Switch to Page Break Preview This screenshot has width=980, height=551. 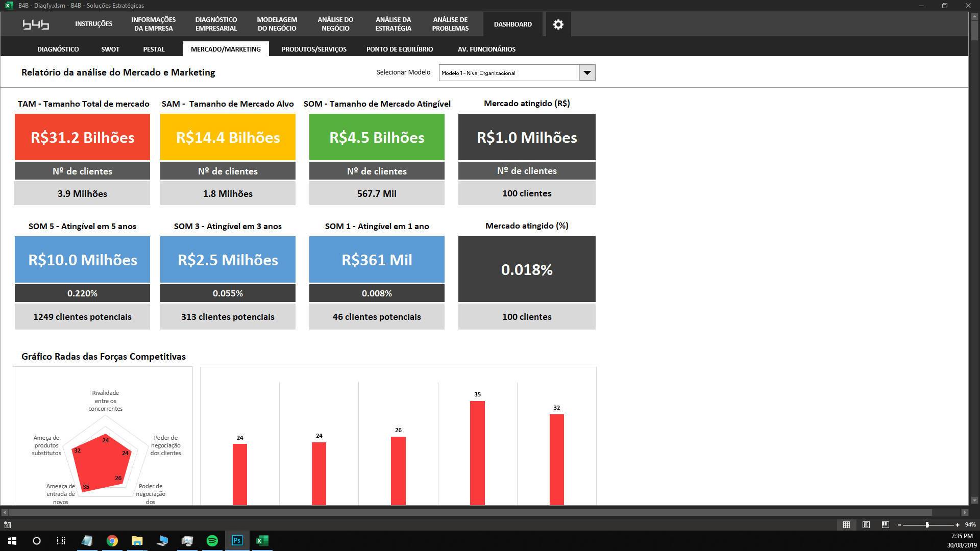[886, 524]
